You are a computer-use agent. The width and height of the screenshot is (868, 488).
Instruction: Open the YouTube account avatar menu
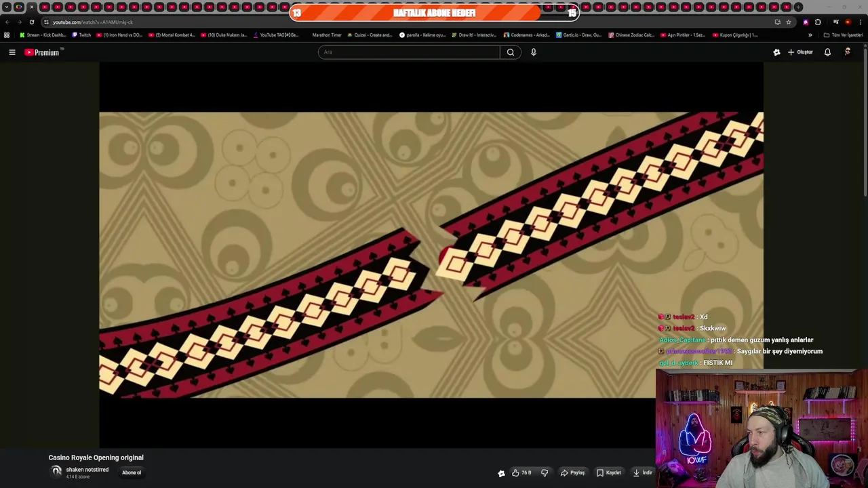pyautogui.click(x=847, y=52)
